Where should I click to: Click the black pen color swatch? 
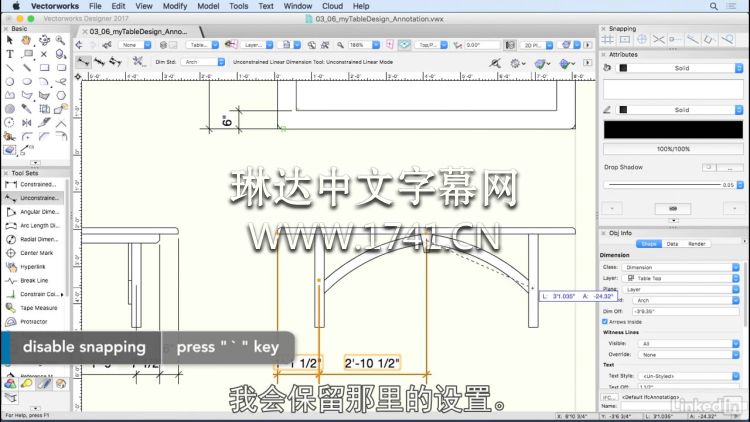[673, 130]
